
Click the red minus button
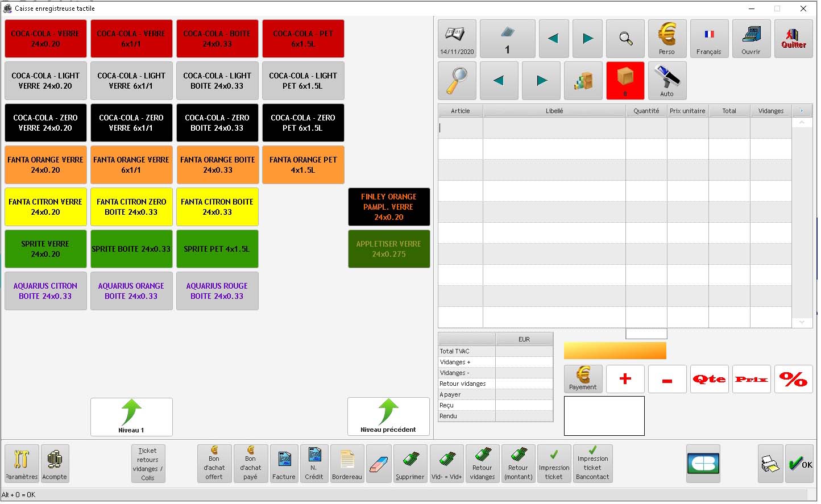point(667,379)
